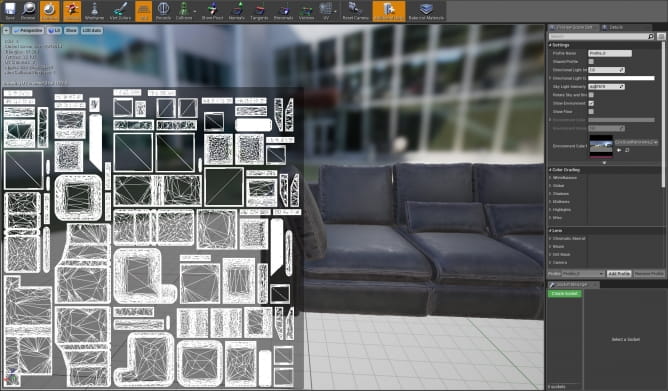Click the Directional Light Intensity value field
Image resolution: width=668 pixels, height=391 pixels.
point(606,70)
